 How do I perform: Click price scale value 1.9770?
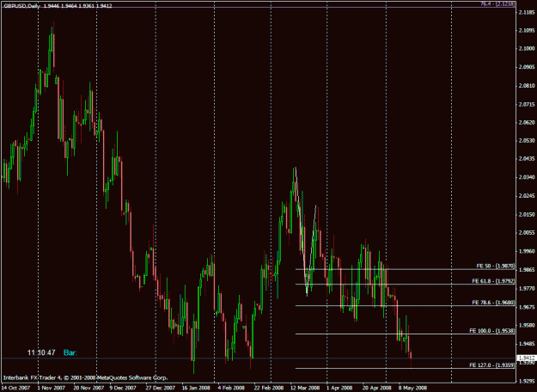[x=527, y=288]
